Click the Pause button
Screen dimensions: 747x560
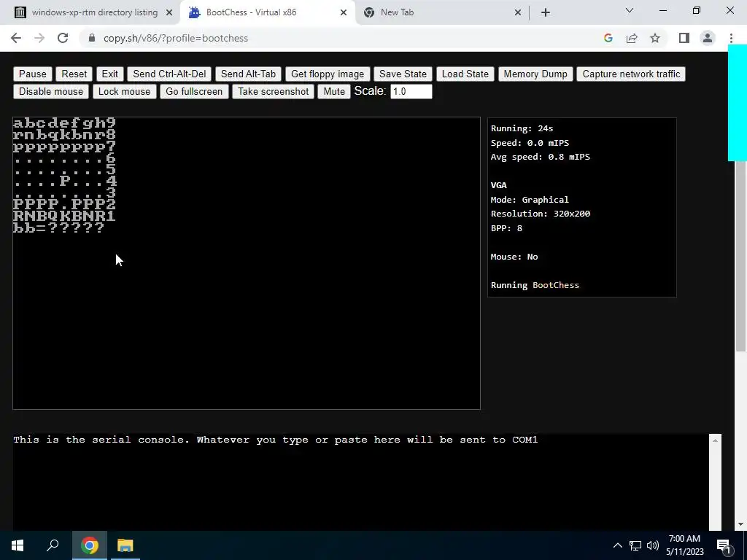coord(32,74)
